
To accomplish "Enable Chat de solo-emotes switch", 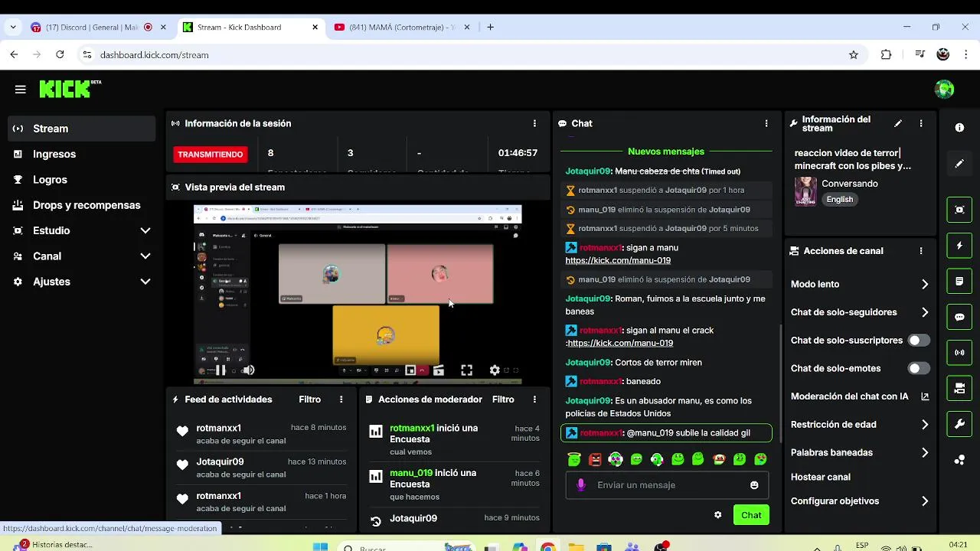I will tap(919, 368).
